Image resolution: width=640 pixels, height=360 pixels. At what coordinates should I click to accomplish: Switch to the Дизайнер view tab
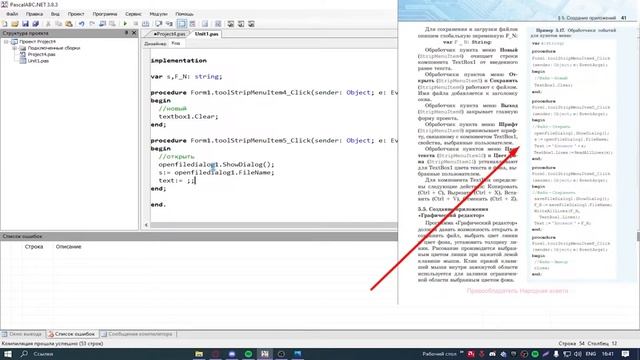[155, 44]
